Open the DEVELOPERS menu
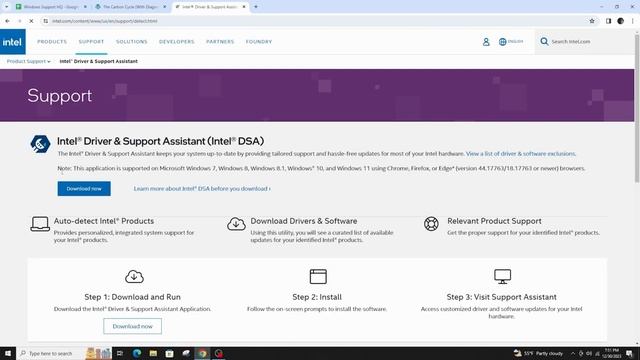This screenshot has height=360, width=640. [177, 42]
